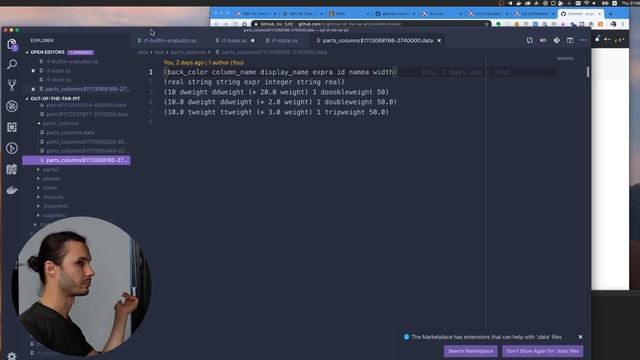Open the Explorer view in activity bar
640x360 pixels.
(x=12, y=44)
